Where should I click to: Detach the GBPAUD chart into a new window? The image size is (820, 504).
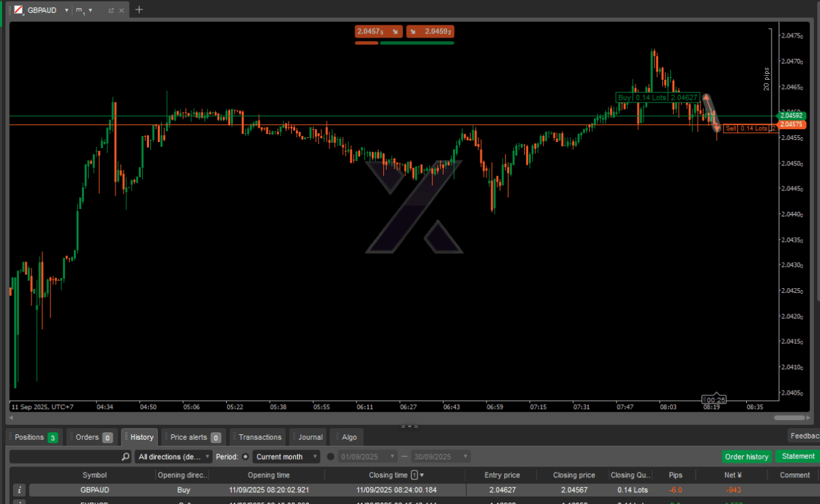pos(111,10)
